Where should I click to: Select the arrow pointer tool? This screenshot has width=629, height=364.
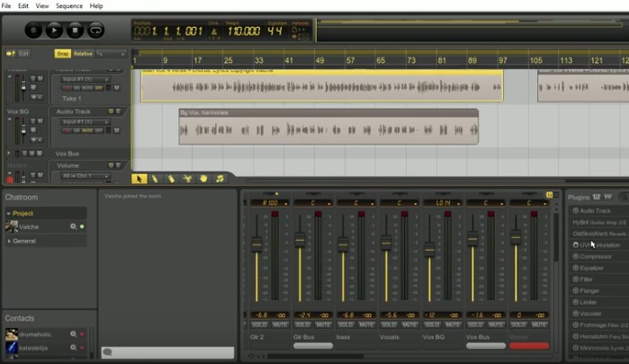point(139,179)
